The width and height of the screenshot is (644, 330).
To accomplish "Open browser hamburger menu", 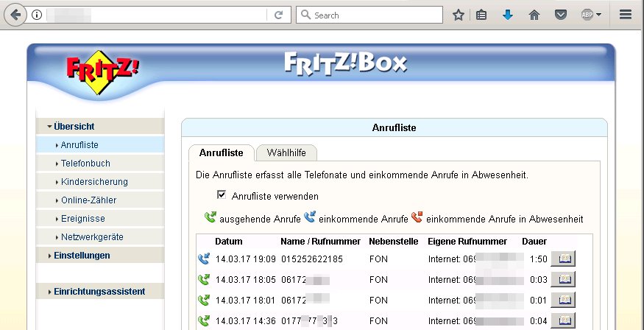I will point(626,15).
